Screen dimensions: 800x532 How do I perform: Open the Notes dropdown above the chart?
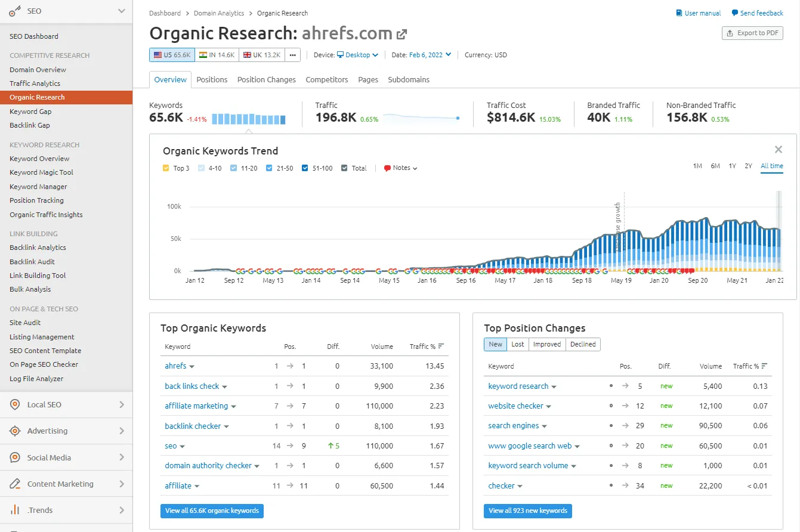pyautogui.click(x=399, y=168)
